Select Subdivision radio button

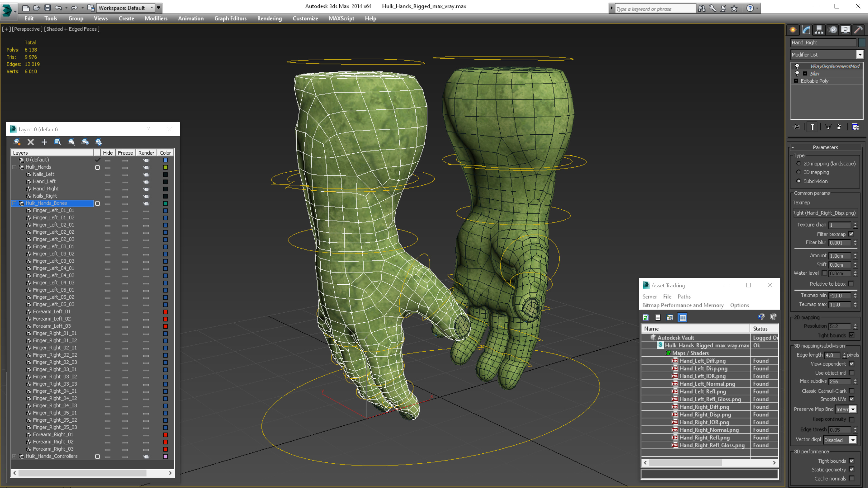pyautogui.click(x=799, y=181)
